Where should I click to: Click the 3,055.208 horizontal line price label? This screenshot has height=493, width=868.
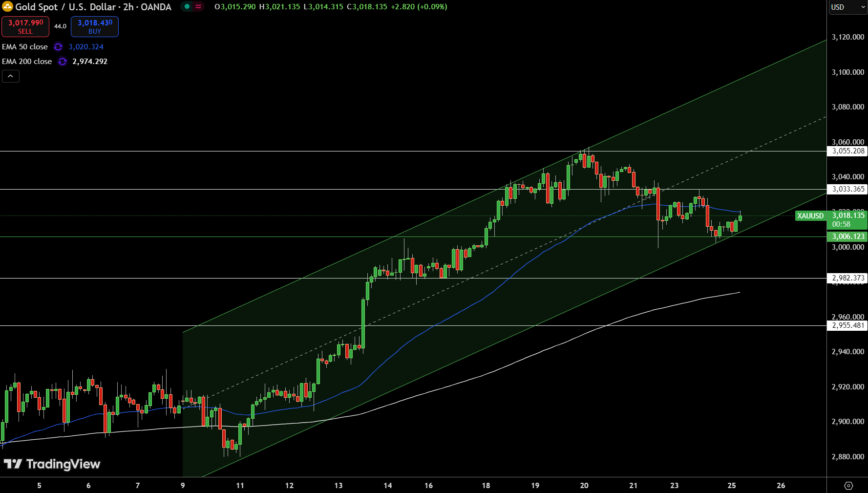pos(847,151)
